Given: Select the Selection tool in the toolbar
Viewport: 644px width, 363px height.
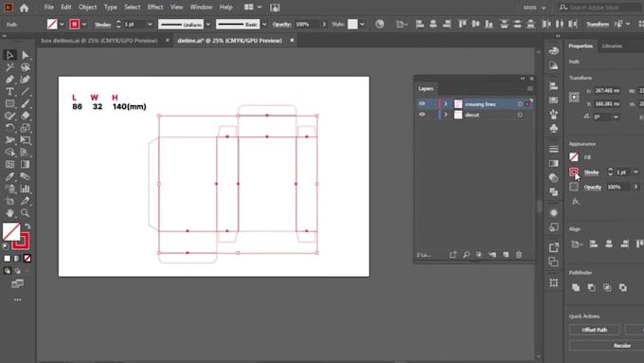Looking at the screenshot, I should coord(9,55).
